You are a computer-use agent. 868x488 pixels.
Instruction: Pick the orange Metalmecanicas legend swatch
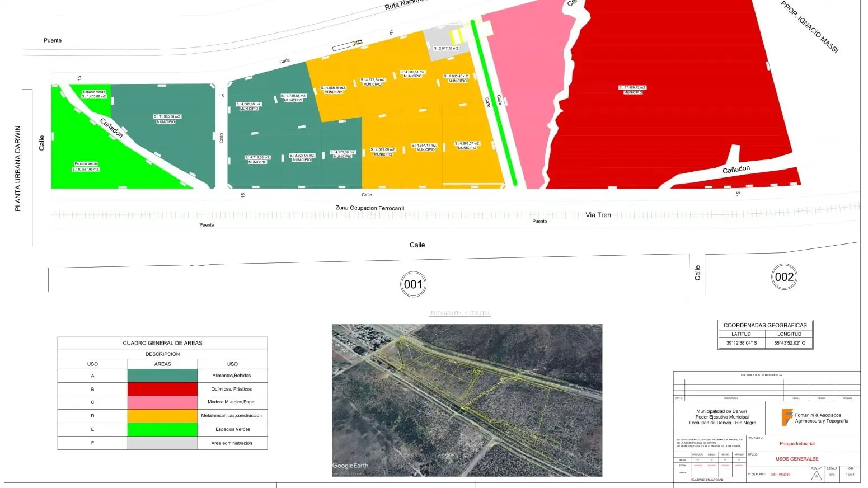click(162, 416)
